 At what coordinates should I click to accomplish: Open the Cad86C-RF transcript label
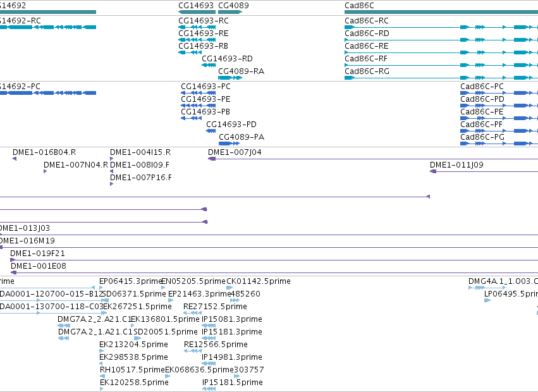tap(366, 59)
